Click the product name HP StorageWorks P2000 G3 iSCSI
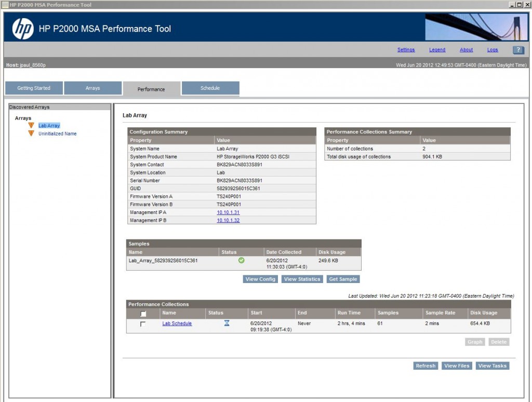The height and width of the screenshot is (402, 532). click(x=253, y=157)
